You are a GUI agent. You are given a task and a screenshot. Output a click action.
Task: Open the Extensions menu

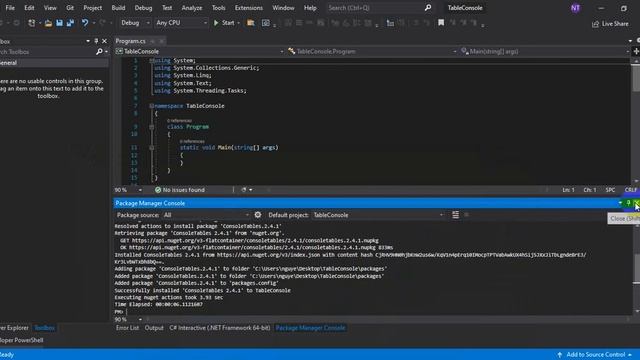click(249, 8)
